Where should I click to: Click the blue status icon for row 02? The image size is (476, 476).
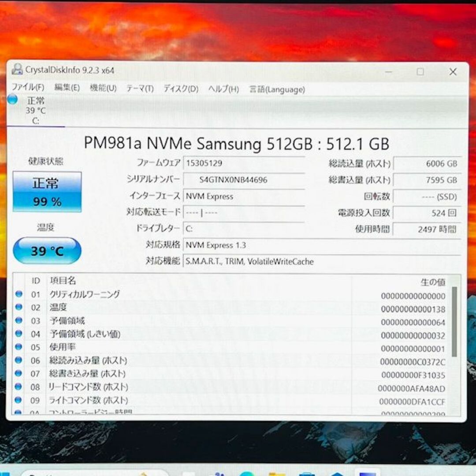[19, 307]
